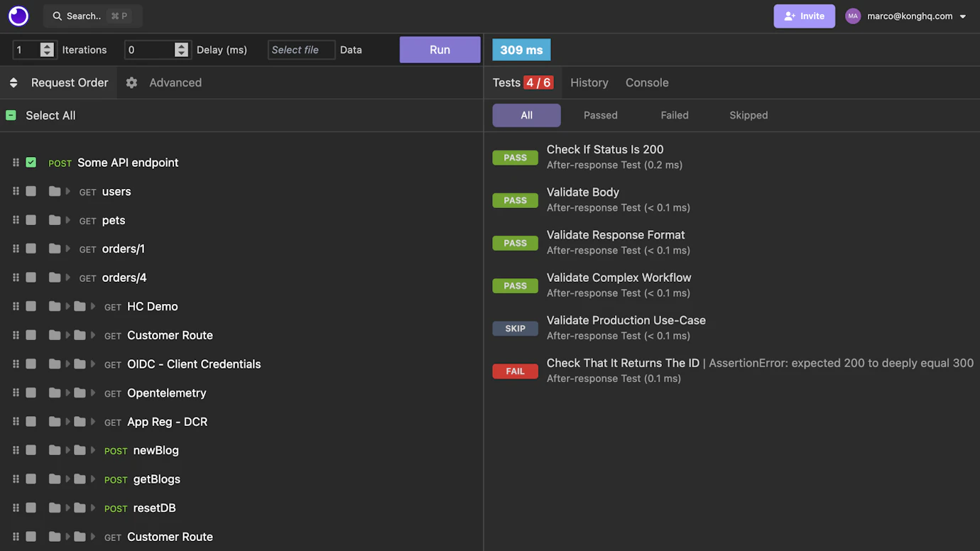Image resolution: width=980 pixels, height=551 pixels.
Task: Open the account menu dropdown arrow
Action: pos(963,16)
